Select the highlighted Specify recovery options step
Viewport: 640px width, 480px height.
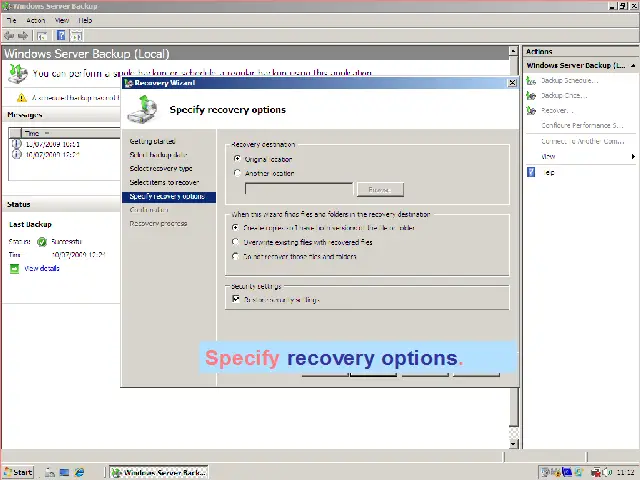[x=169, y=197]
